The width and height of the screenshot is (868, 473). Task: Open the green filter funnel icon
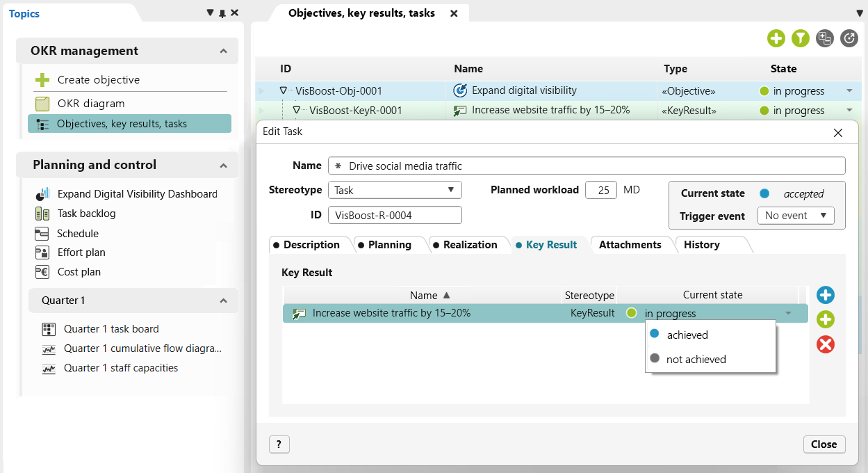click(x=801, y=38)
